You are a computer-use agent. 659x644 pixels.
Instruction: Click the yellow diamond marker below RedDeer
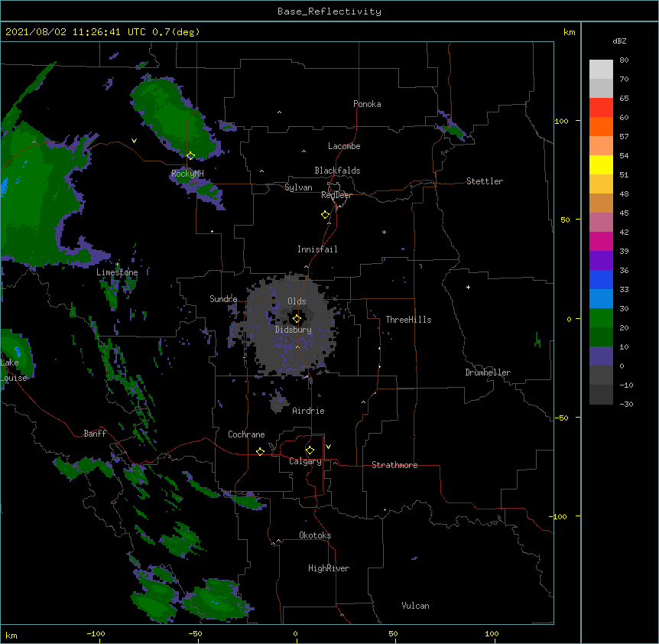pos(325,215)
